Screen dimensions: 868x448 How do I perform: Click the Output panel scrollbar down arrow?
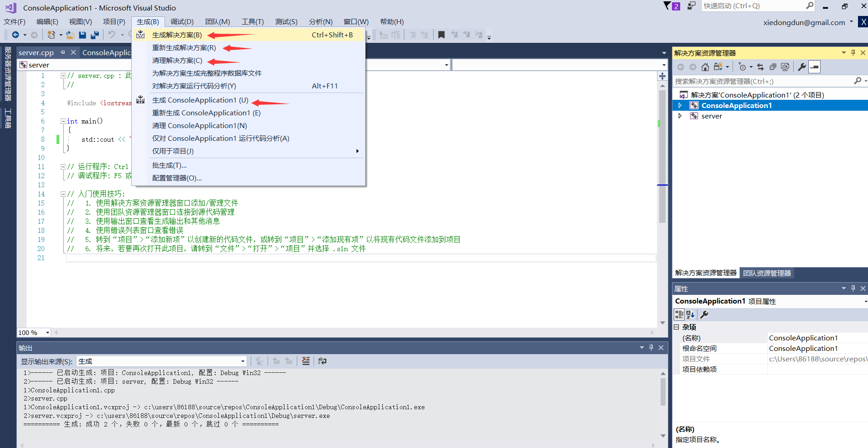663,436
